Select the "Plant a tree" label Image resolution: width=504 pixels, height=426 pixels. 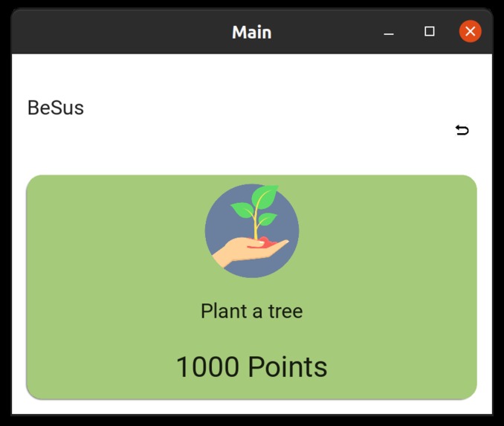252,311
